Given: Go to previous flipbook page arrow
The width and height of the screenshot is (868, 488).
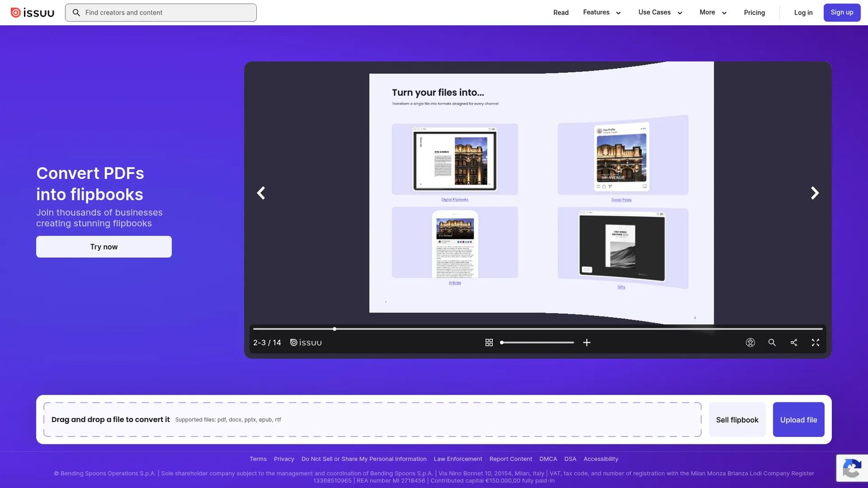Looking at the screenshot, I should click(261, 193).
